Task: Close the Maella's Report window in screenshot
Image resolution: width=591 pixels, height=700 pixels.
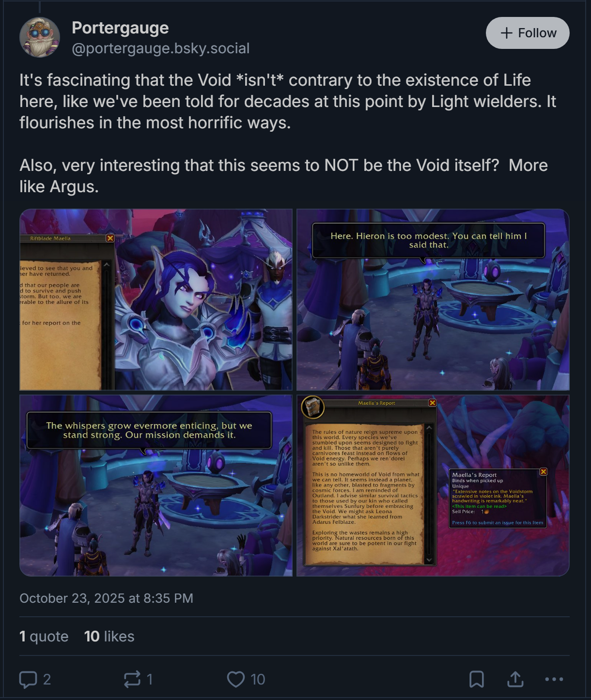Action: coord(433,403)
